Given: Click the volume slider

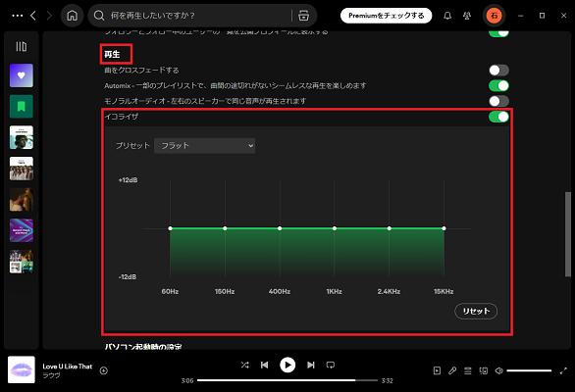Looking at the screenshot, I should pos(529,370).
